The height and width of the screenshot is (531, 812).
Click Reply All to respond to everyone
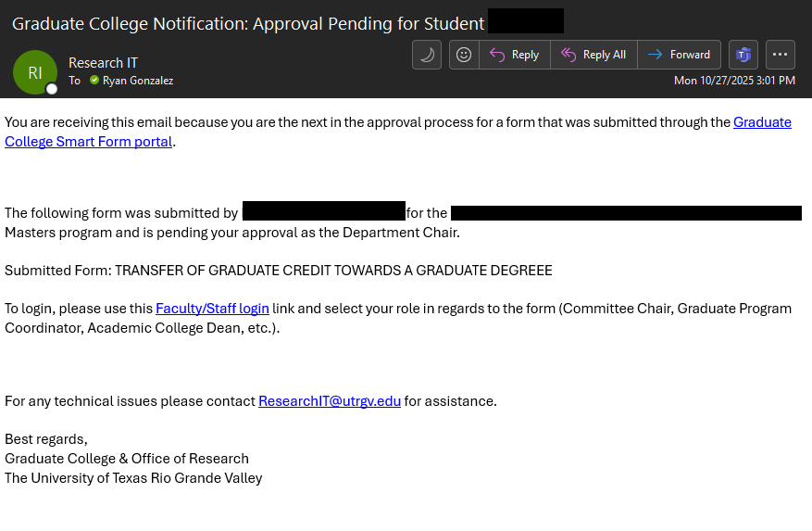(593, 55)
